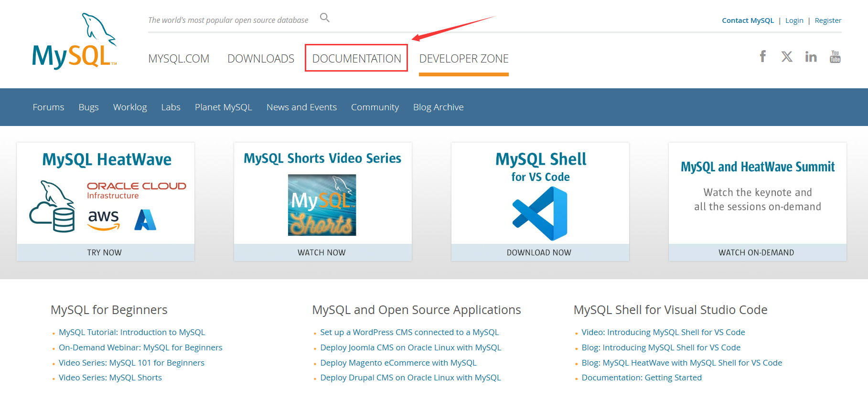The height and width of the screenshot is (399, 868).
Task: Click TRY NOW on the HeatWave card
Action: click(x=106, y=252)
